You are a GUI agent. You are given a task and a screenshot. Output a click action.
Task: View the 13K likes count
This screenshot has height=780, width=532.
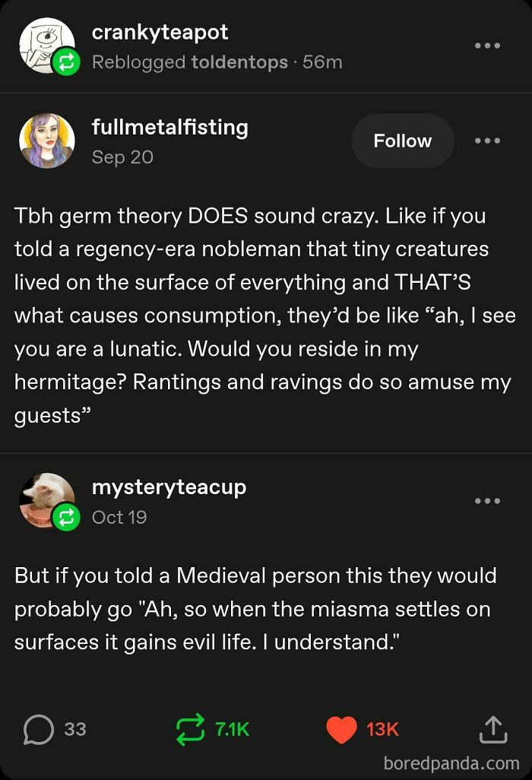coord(382,729)
